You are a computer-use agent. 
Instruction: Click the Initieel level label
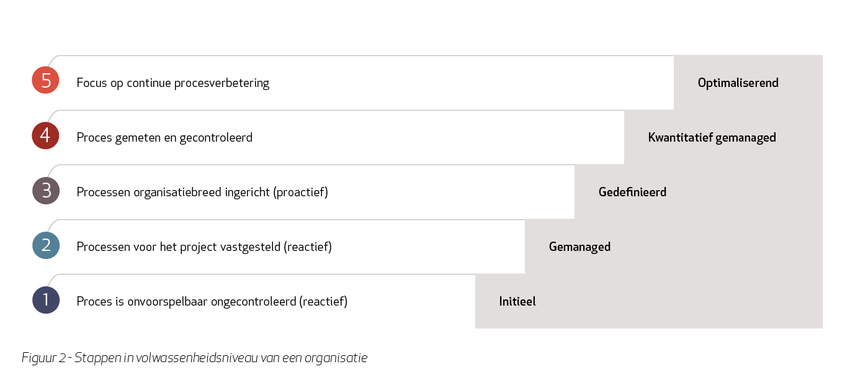pyautogui.click(x=517, y=301)
